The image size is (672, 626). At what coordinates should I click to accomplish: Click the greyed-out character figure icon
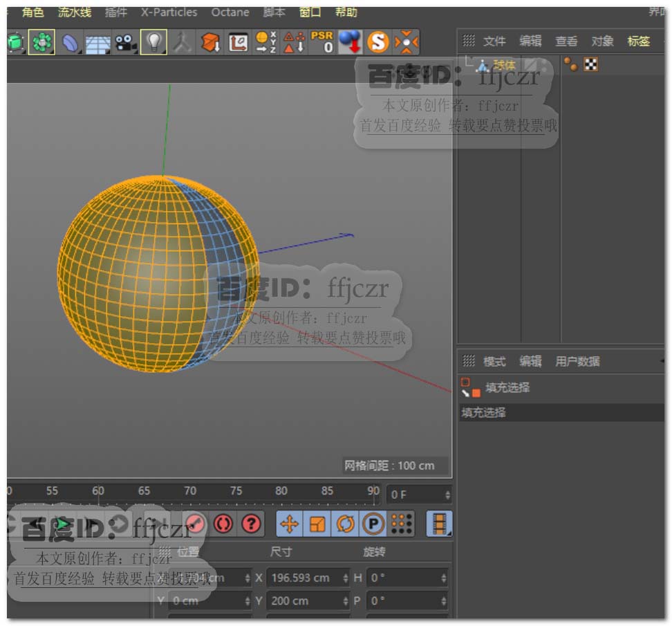183,42
